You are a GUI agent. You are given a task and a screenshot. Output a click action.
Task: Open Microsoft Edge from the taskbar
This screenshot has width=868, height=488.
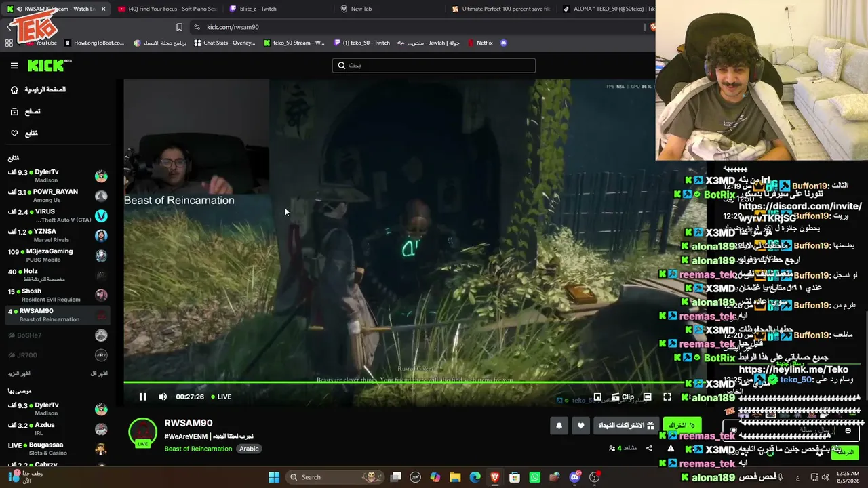(475, 477)
